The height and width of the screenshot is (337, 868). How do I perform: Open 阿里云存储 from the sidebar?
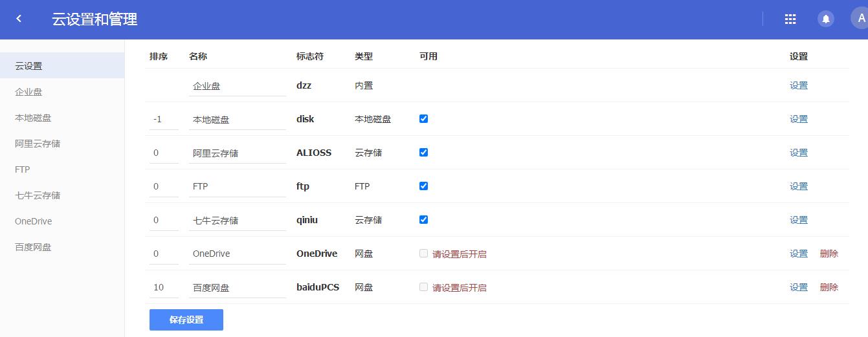[x=38, y=144]
